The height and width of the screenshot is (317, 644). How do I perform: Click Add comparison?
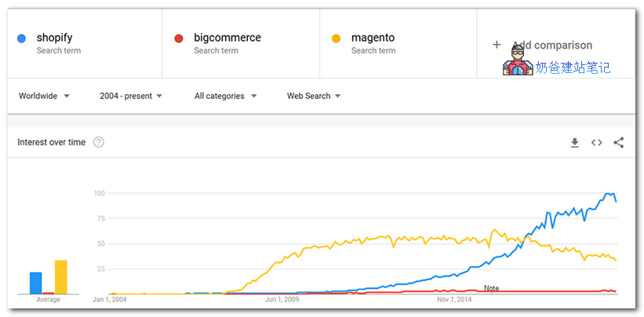click(x=552, y=46)
